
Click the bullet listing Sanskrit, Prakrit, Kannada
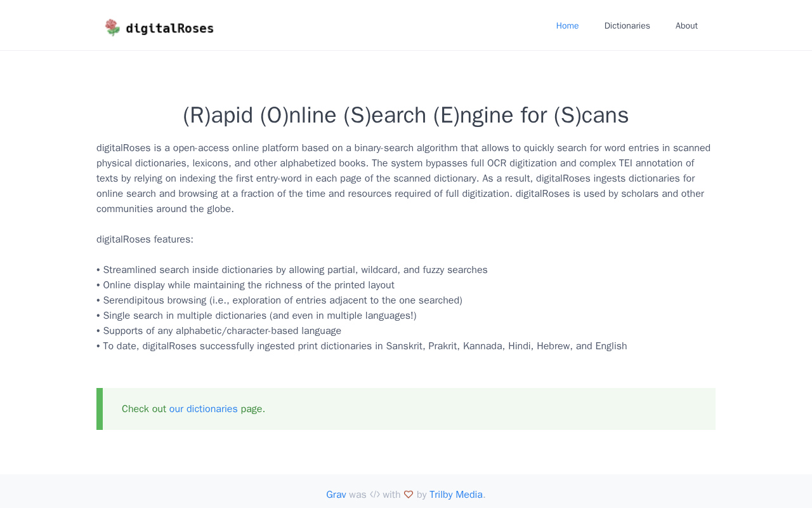pyautogui.click(x=362, y=346)
